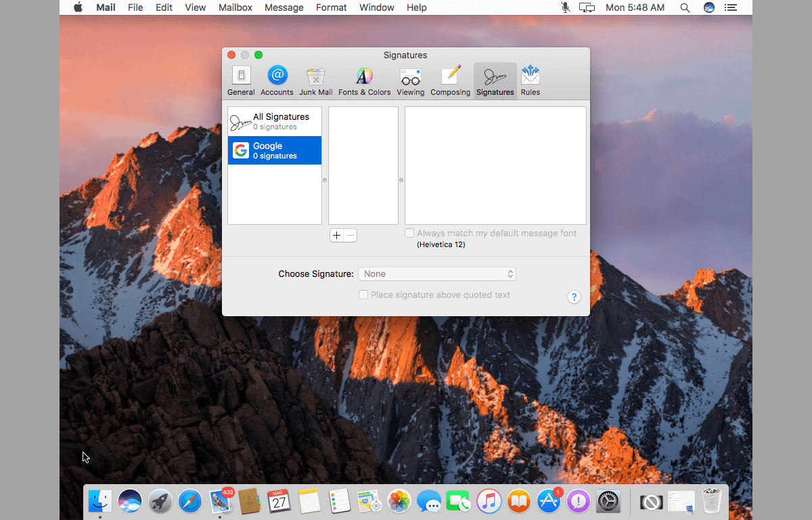Screen dimensions: 812x520
Task: Launch Mail from the Dock
Action: [221, 501]
